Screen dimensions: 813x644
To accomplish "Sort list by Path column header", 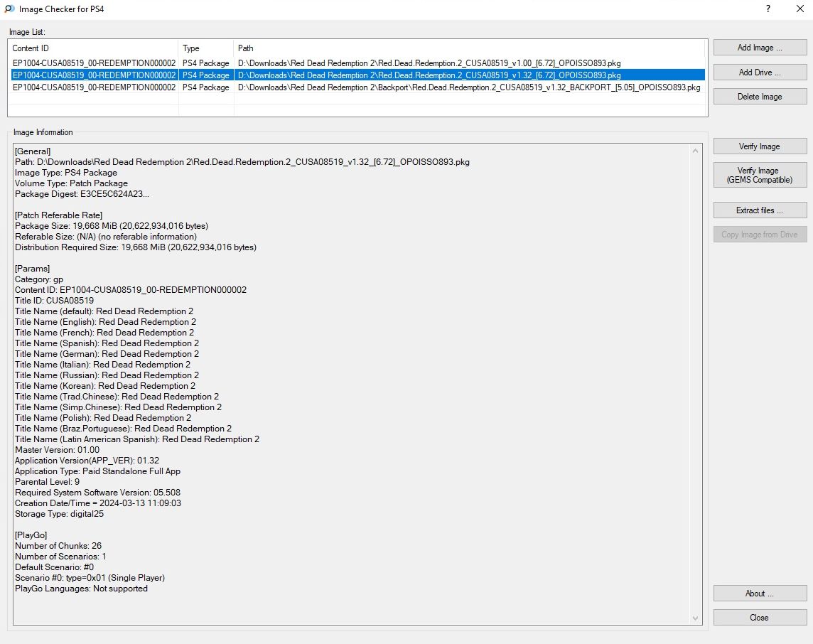I will click(x=469, y=48).
